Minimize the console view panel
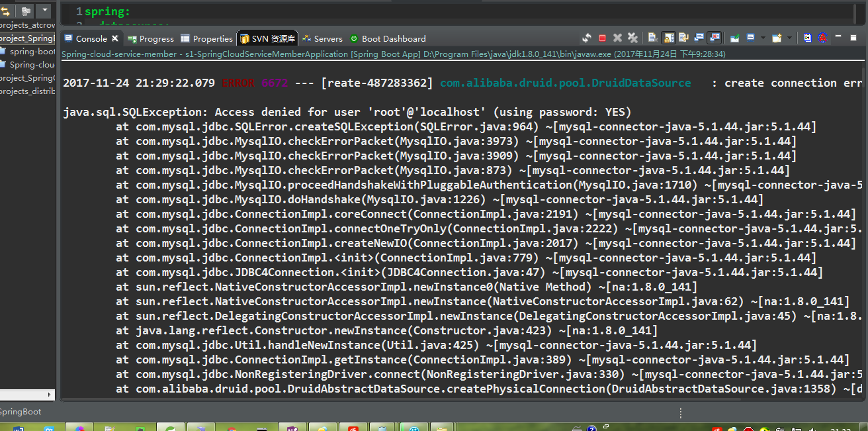The image size is (868, 431). [x=839, y=37]
